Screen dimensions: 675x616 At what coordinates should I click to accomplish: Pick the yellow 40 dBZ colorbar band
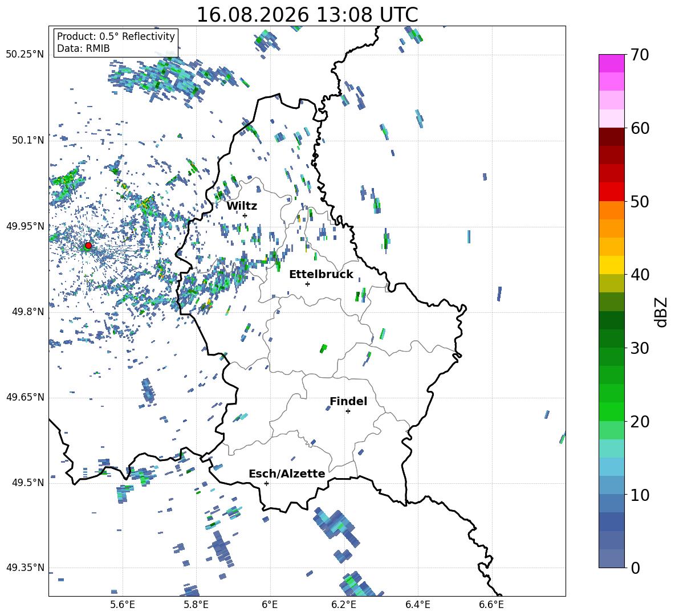click(x=611, y=265)
